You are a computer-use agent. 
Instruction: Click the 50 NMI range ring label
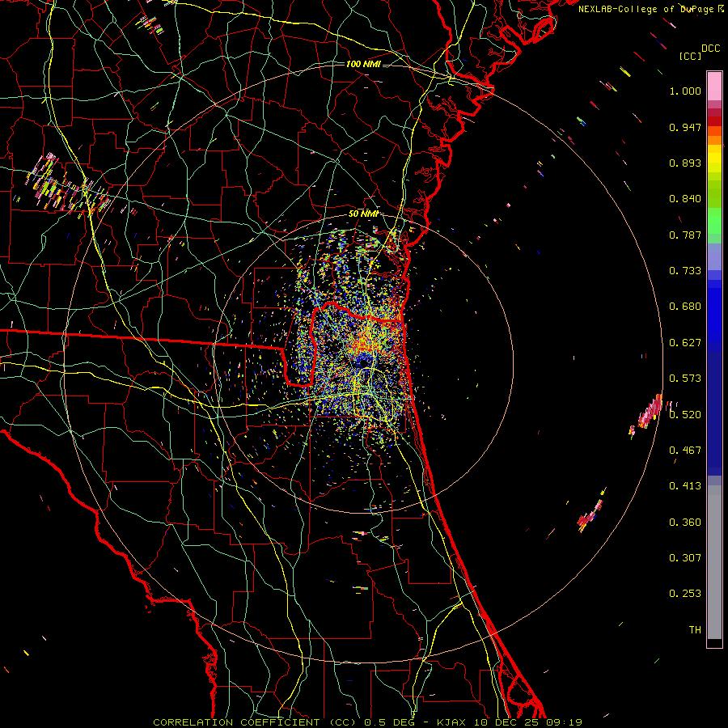[x=363, y=214]
